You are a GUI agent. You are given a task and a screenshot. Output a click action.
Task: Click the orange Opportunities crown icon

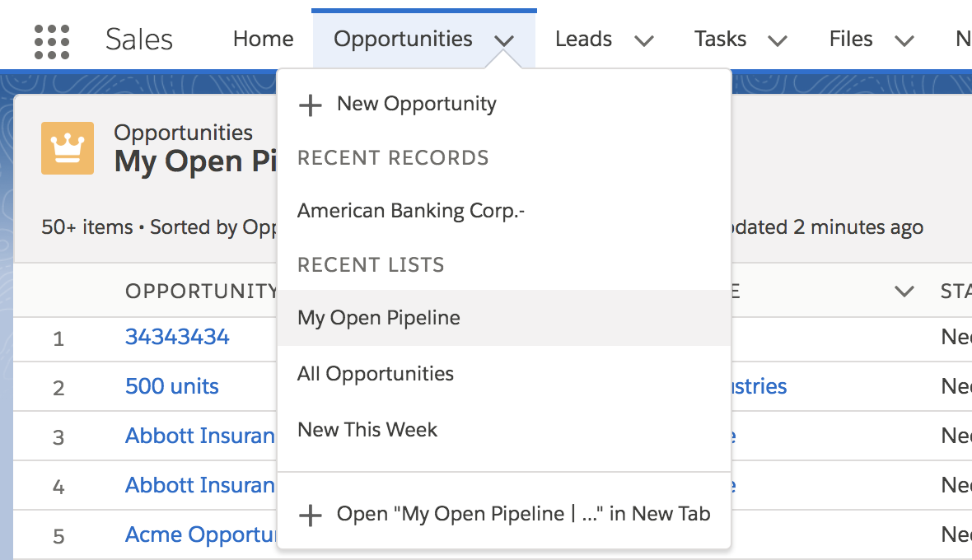(x=68, y=148)
